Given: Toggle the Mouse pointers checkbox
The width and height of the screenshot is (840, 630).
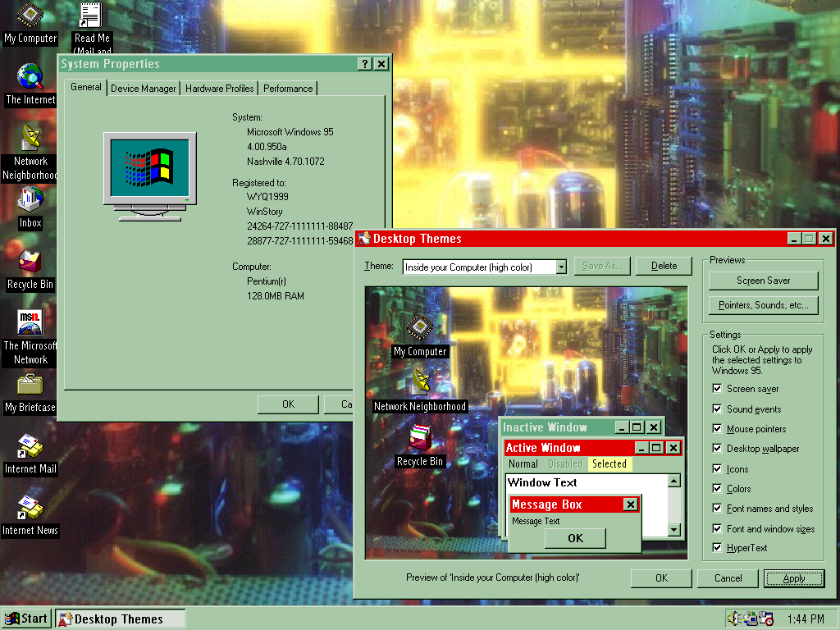Looking at the screenshot, I should pyautogui.click(x=717, y=428).
